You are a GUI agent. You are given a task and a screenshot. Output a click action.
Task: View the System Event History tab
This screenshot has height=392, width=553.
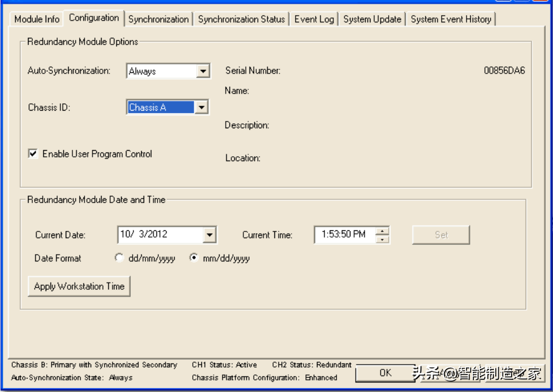451,19
